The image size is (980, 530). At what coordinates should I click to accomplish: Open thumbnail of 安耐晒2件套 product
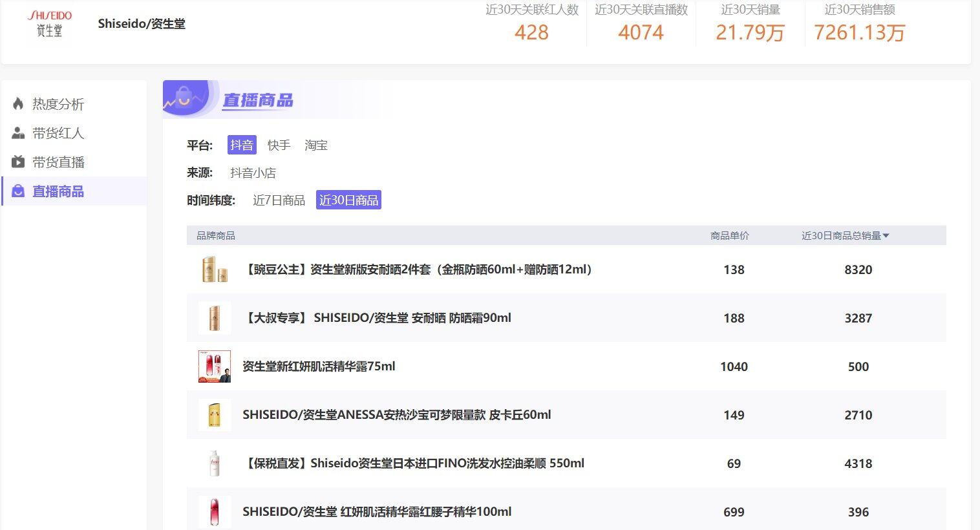pyautogui.click(x=215, y=270)
